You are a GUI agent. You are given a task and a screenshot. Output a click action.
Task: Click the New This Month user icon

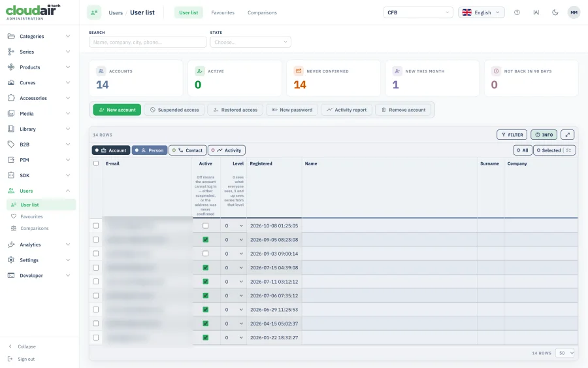(397, 71)
